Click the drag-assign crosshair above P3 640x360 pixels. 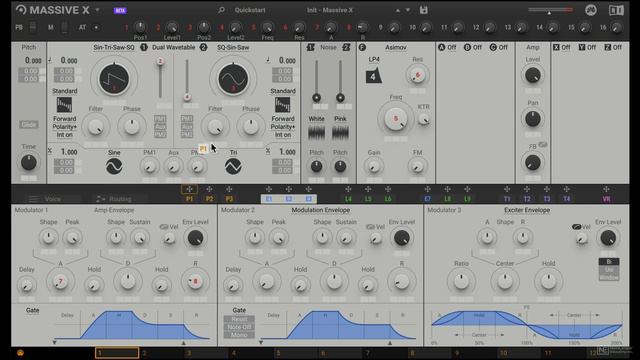point(229,189)
